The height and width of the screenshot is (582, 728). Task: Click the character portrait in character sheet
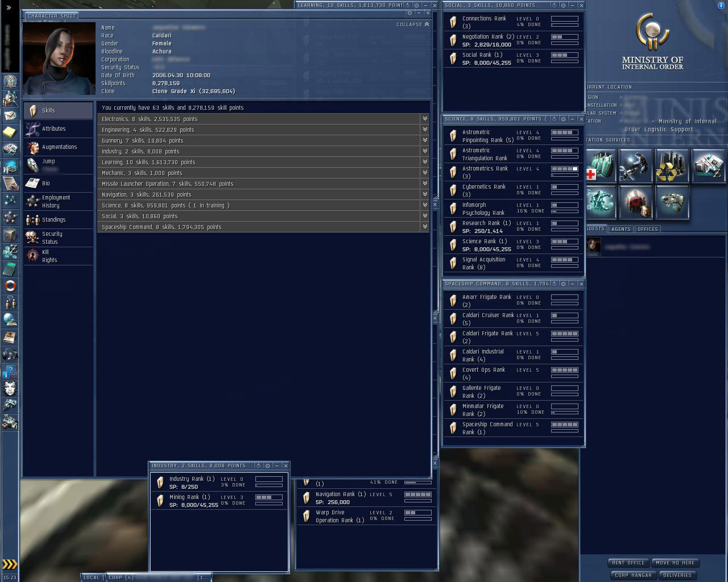point(59,59)
